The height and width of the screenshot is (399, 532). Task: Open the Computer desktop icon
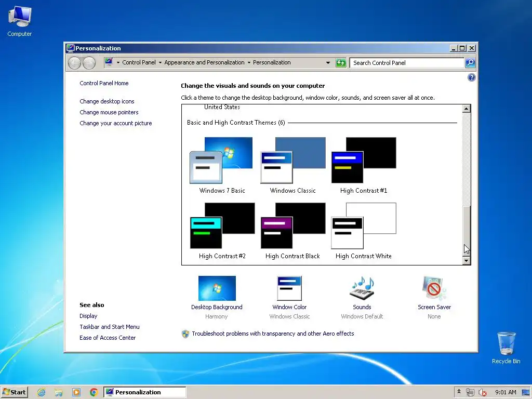[20, 21]
